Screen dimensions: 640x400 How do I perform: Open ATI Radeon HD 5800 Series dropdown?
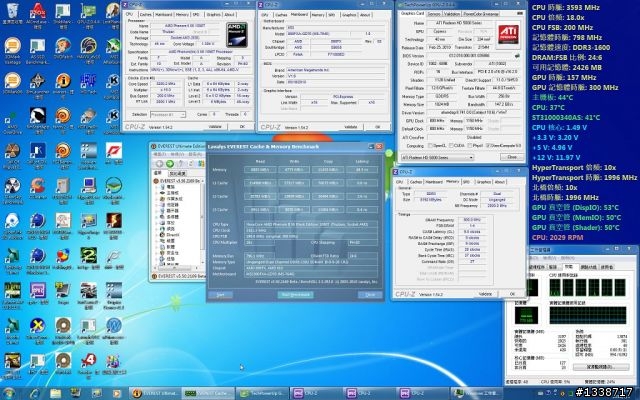pos(437,157)
